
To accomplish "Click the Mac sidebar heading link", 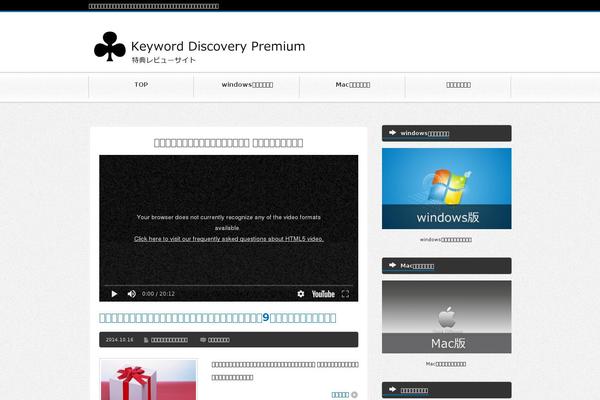I will [417, 266].
